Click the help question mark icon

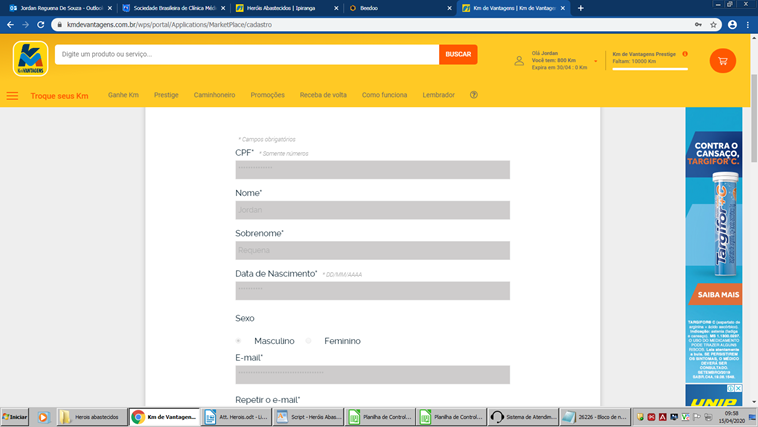[x=474, y=95]
